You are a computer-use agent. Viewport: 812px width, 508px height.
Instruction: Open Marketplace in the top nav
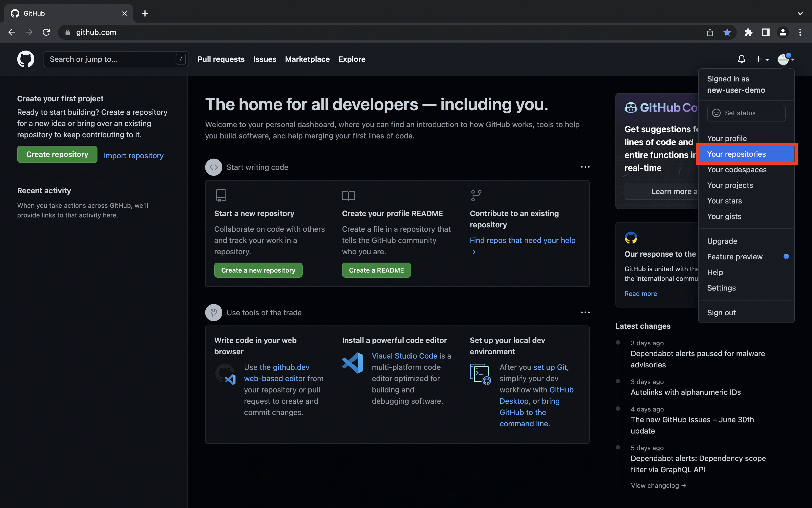click(x=307, y=59)
